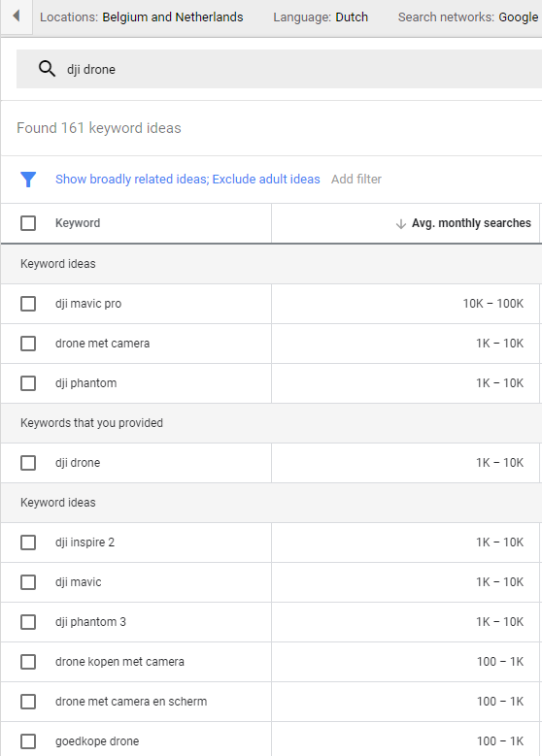Check the drone kopen met camera box
542x756 pixels.
[x=28, y=662]
